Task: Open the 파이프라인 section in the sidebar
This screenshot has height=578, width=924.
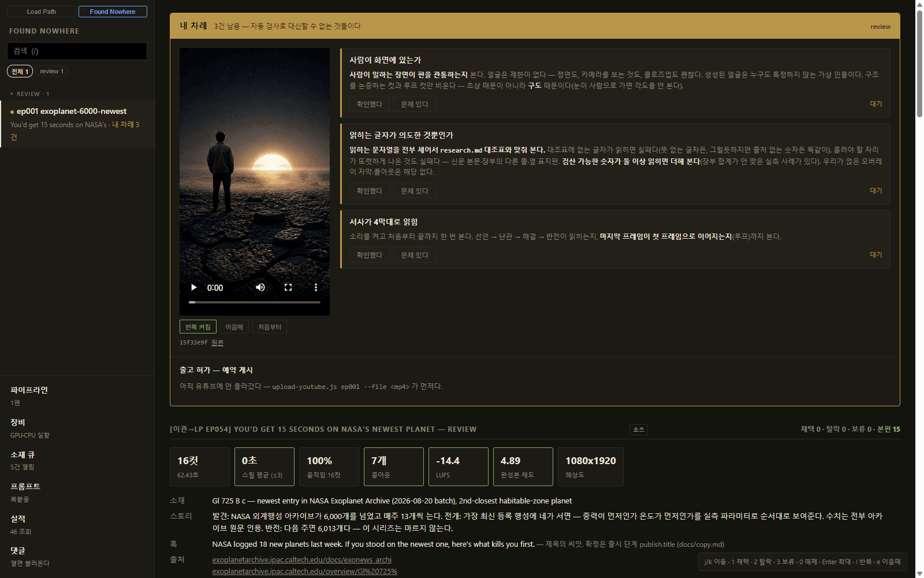Action: [77, 395]
